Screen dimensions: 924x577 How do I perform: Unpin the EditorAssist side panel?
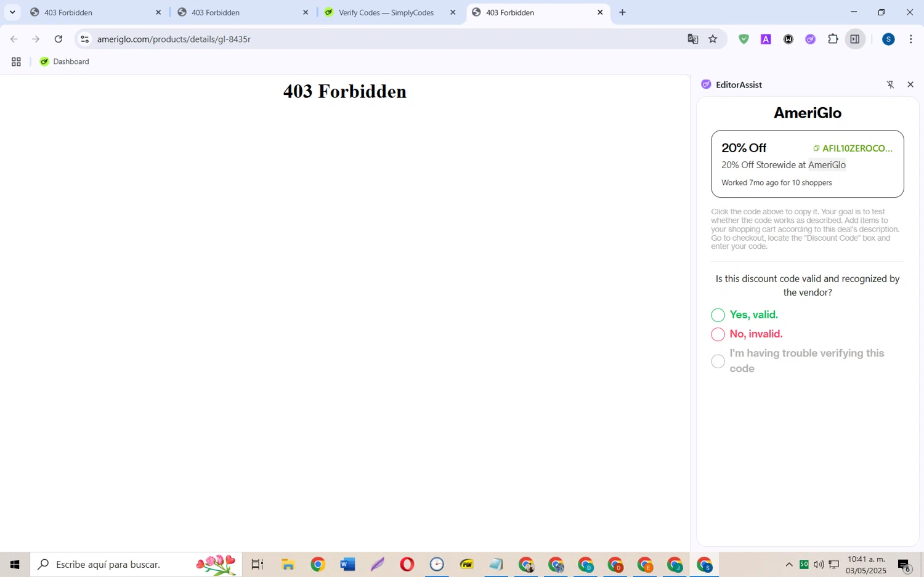click(890, 84)
